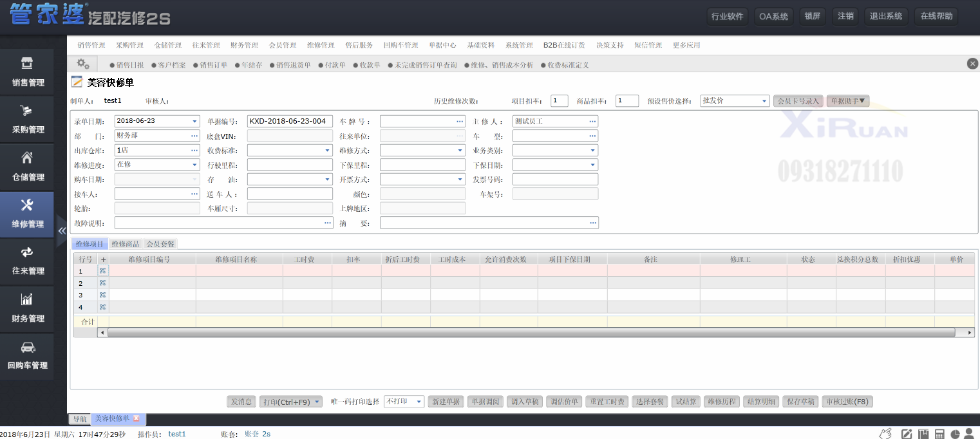The width and height of the screenshot is (980, 439).
Task: Click 会员卡号录入 button
Action: pyautogui.click(x=798, y=101)
